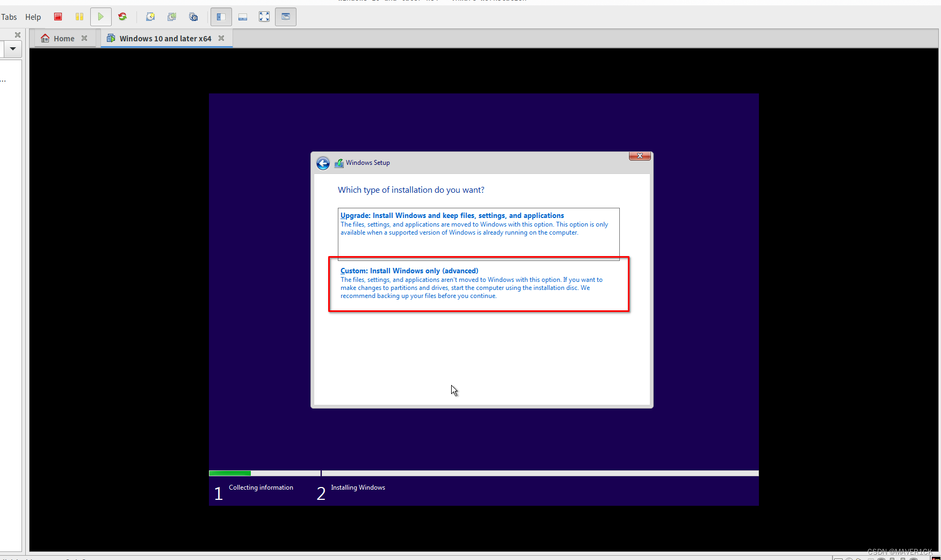
Task: Power off VM with red stop icon
Action: coord(58,17)
